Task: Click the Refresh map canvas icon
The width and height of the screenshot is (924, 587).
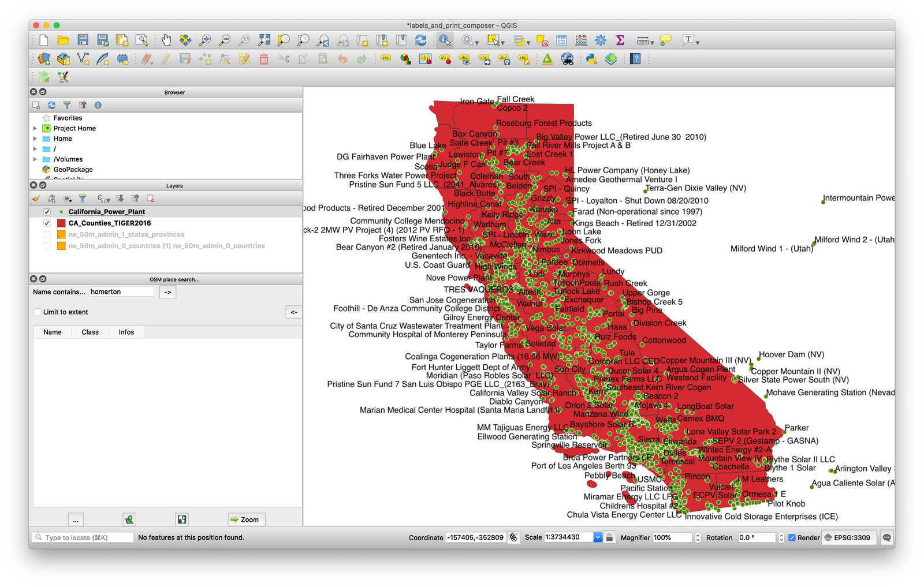Action: pyautogui.click(x=421, y=40)
